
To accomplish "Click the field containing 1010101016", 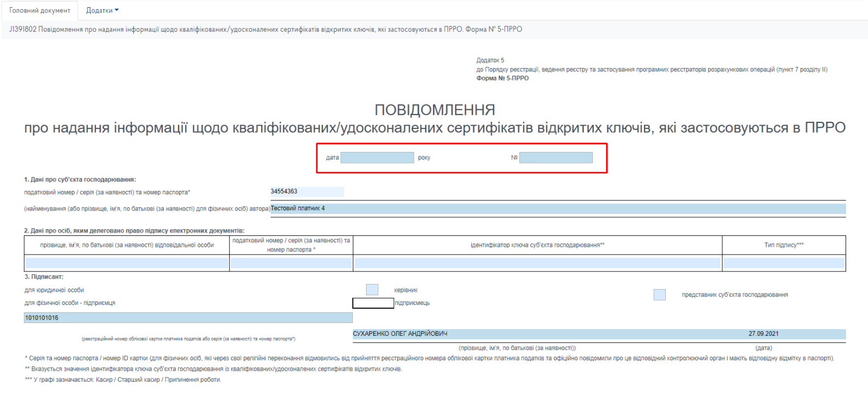I will [x=188, y=318].
